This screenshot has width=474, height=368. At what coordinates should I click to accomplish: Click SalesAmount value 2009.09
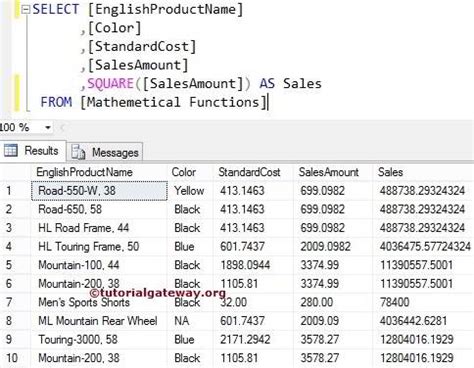(333, 321)
